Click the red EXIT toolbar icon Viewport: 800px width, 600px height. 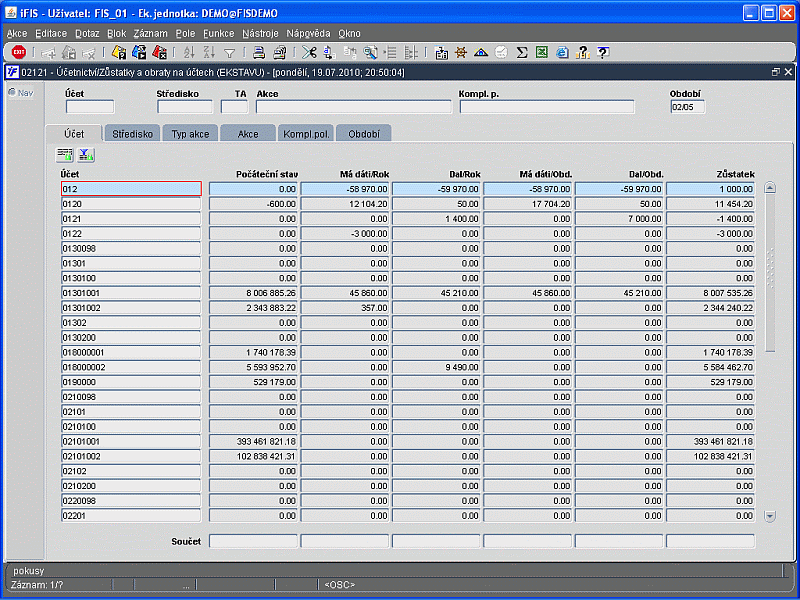tap(18, 53)
